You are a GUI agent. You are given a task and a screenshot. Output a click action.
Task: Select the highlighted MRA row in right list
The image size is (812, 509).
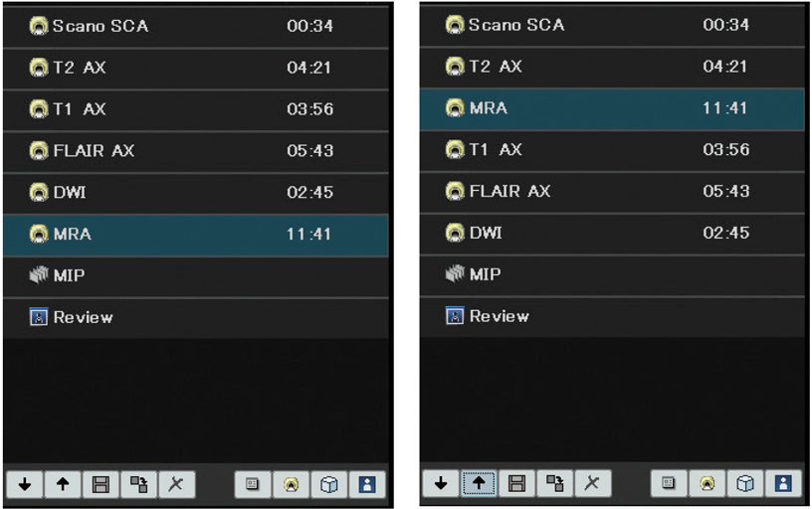point(610,107)
